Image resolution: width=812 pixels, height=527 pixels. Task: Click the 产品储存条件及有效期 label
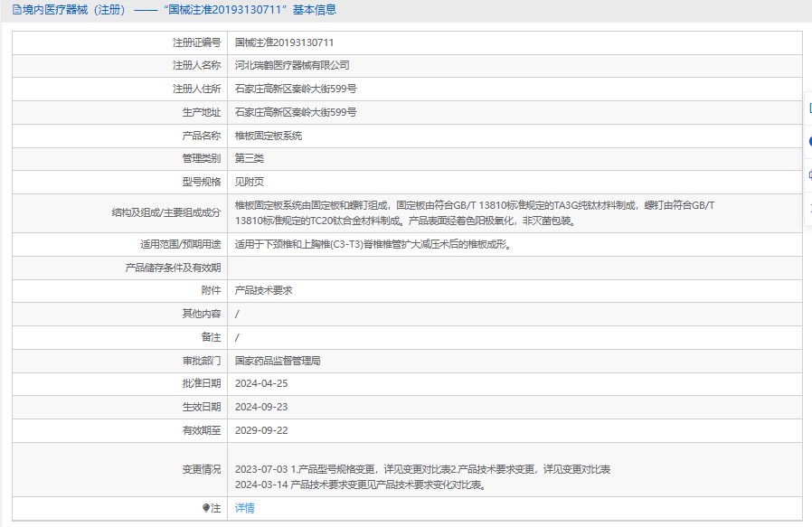[x=173, y=268]
